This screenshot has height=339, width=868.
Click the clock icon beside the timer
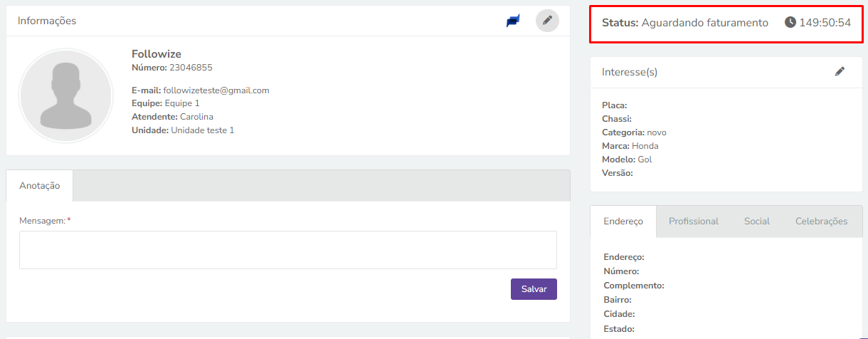click(790, 22)
